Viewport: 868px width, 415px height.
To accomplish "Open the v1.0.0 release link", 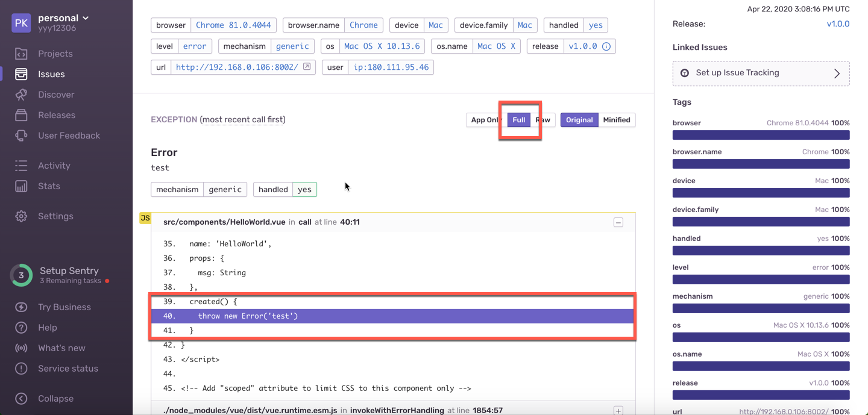I will coord(838,24).
